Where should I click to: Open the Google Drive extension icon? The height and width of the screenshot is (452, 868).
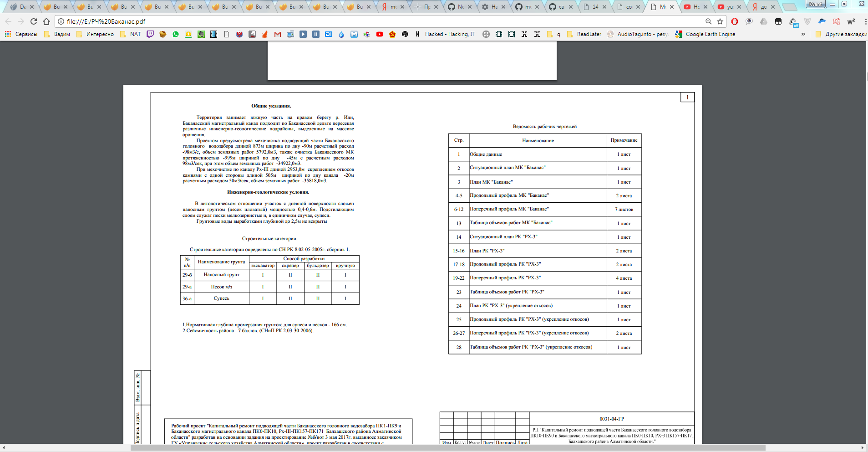(x=764, y=21)
